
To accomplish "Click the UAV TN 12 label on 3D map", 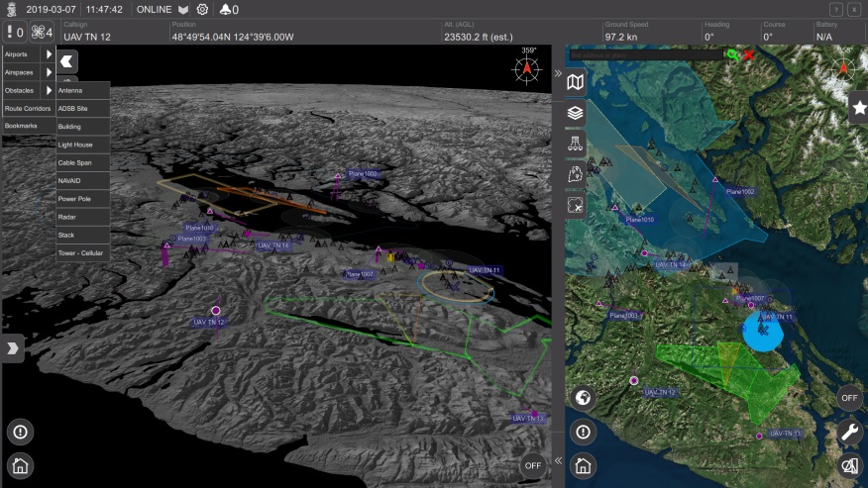I will tap(209, 323).
